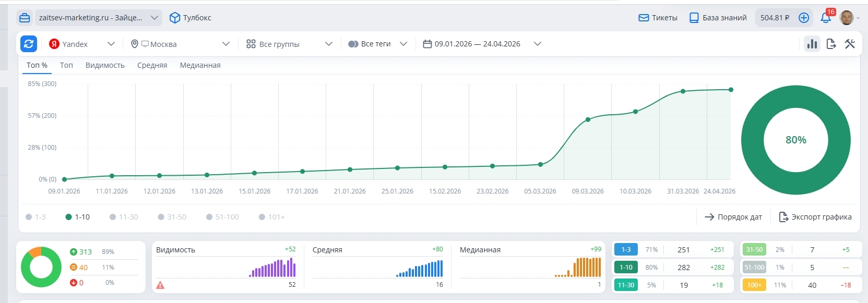The width and height of the screenshot is (868, 303).
Task: Click the 80% donut chart
Action: 795,140
